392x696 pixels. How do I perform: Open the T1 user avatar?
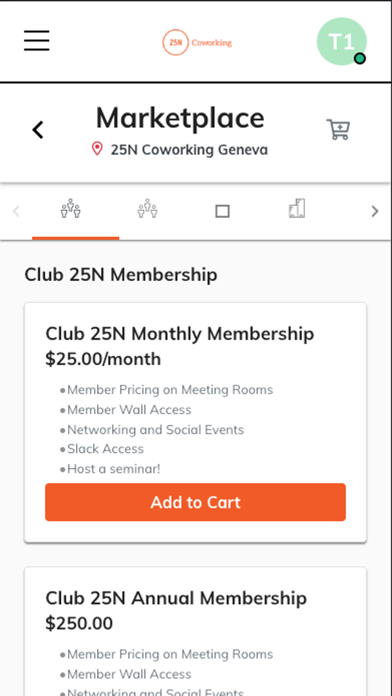tap(341, 41)
